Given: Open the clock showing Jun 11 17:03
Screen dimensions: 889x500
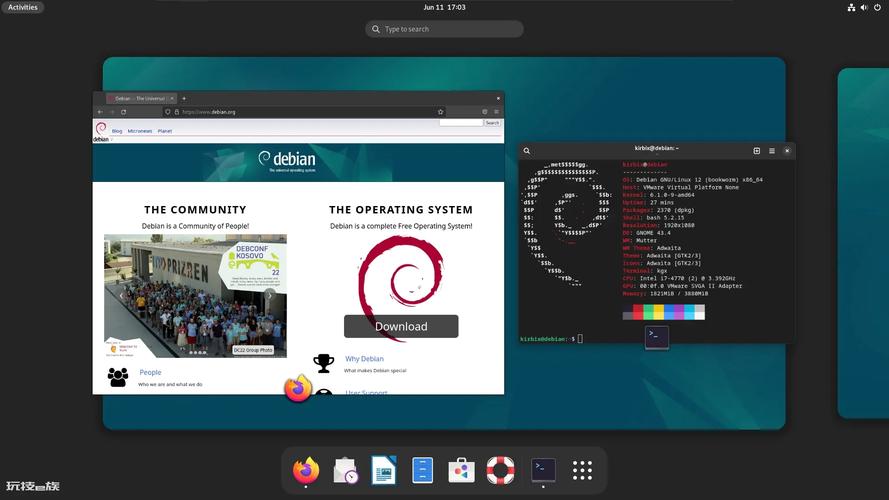Looking at the screenshot, I should [444, 7].
